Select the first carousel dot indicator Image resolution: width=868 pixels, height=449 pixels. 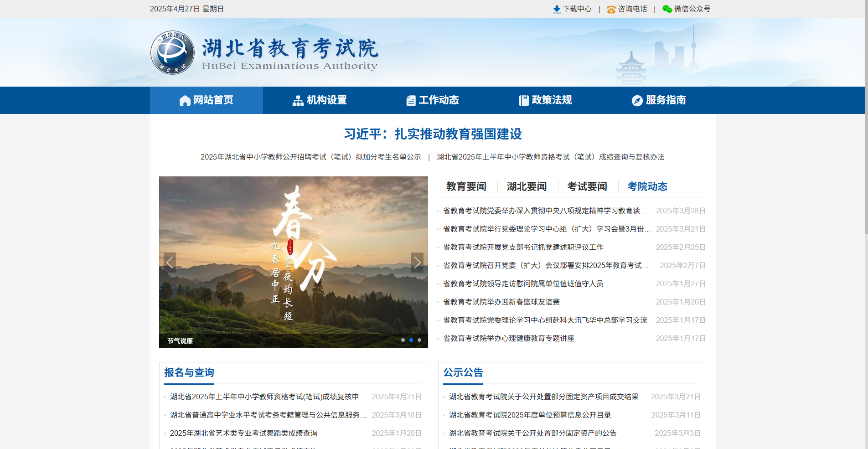403,340
